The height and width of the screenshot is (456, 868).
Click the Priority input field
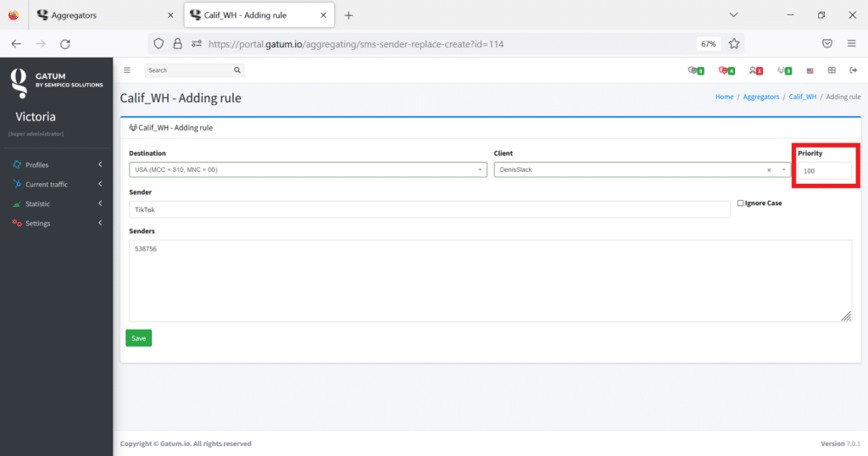pyautogui.click(x=824, y=170)
